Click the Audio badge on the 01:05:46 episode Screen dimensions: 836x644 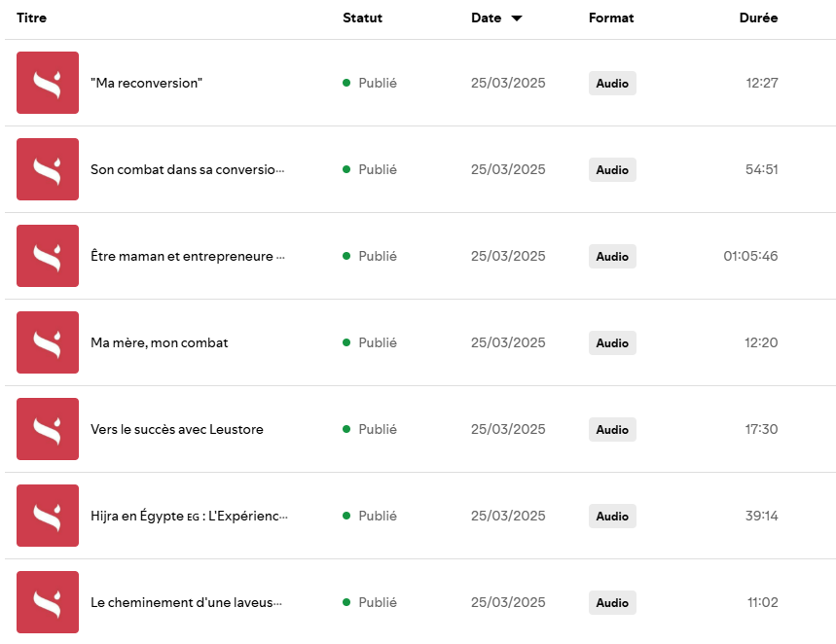pos(612,257)
